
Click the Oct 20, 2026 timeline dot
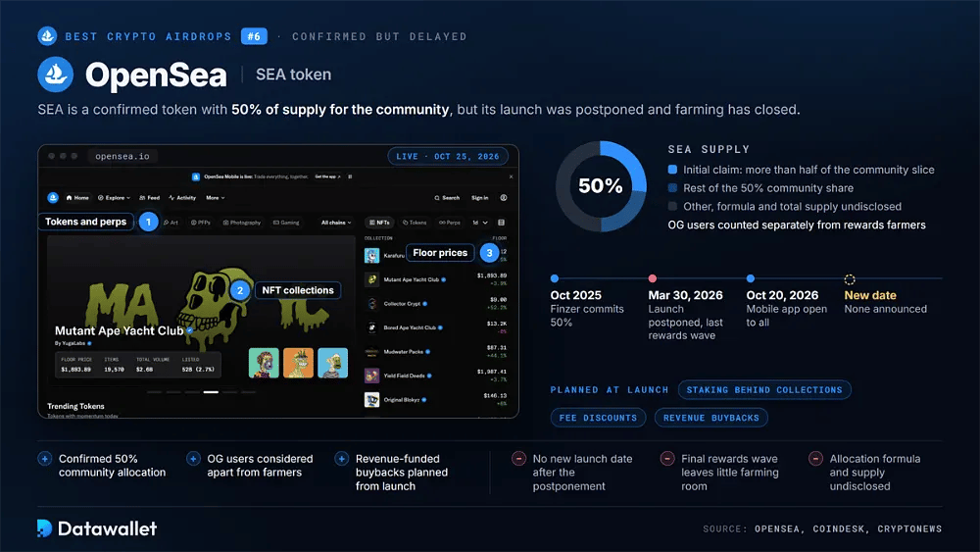(751, 278)
